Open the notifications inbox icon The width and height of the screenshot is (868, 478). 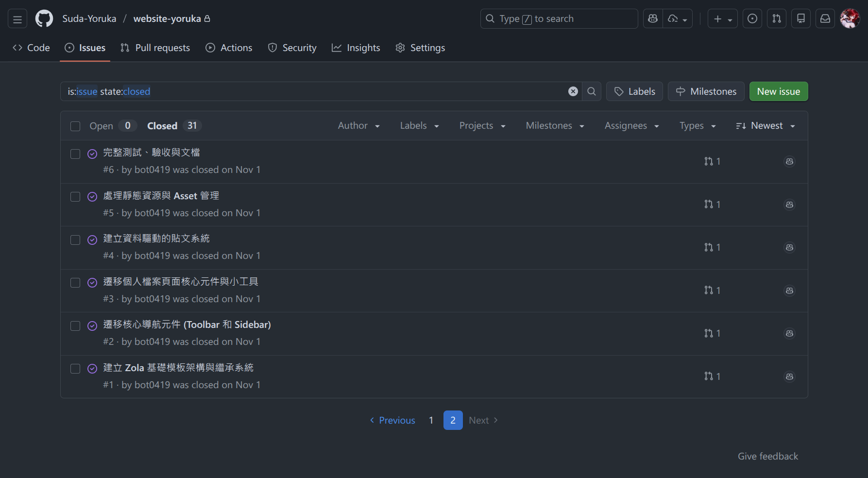(825, 19)
